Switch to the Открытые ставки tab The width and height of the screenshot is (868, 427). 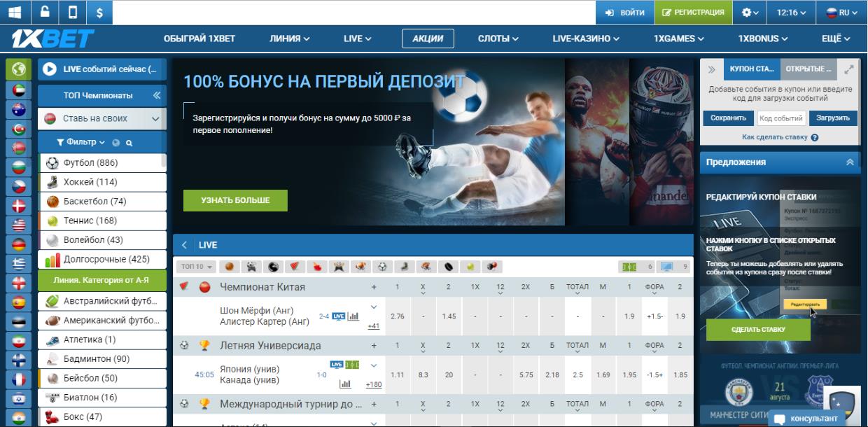(809, 69)
